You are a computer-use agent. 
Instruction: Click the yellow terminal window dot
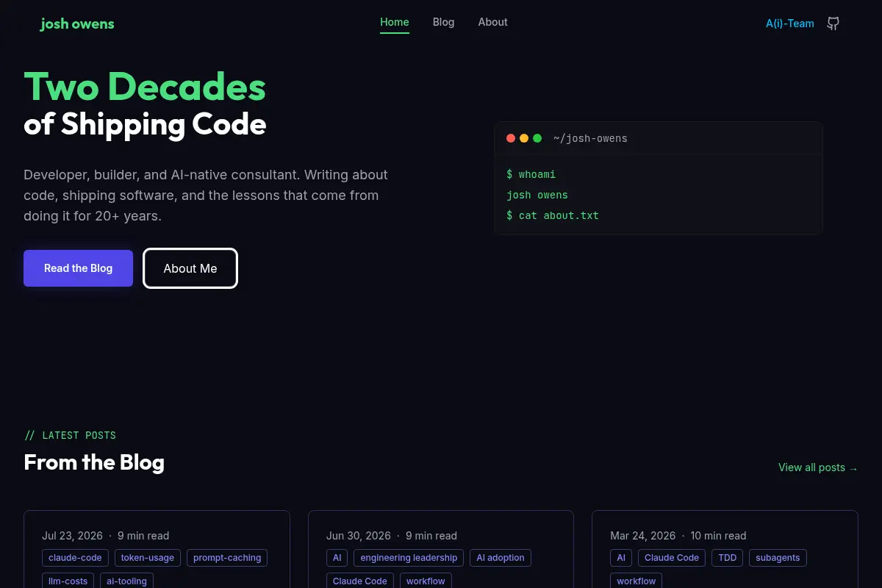524,138
